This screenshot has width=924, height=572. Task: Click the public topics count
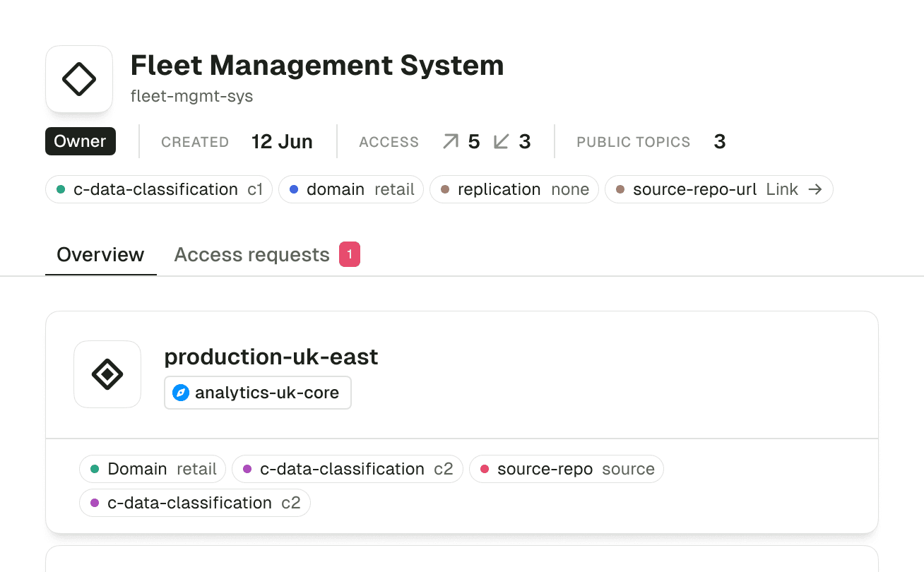(720, 142)
